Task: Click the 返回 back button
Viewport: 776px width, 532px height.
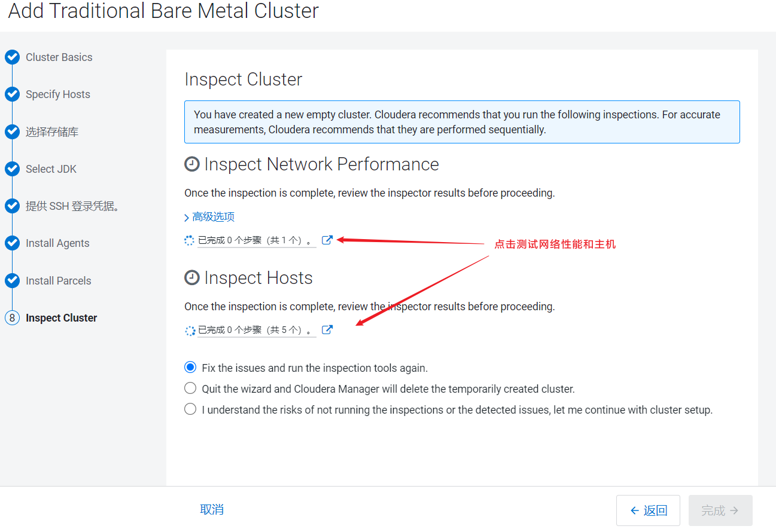Action: pyautogui.click(x=648, y=510)
